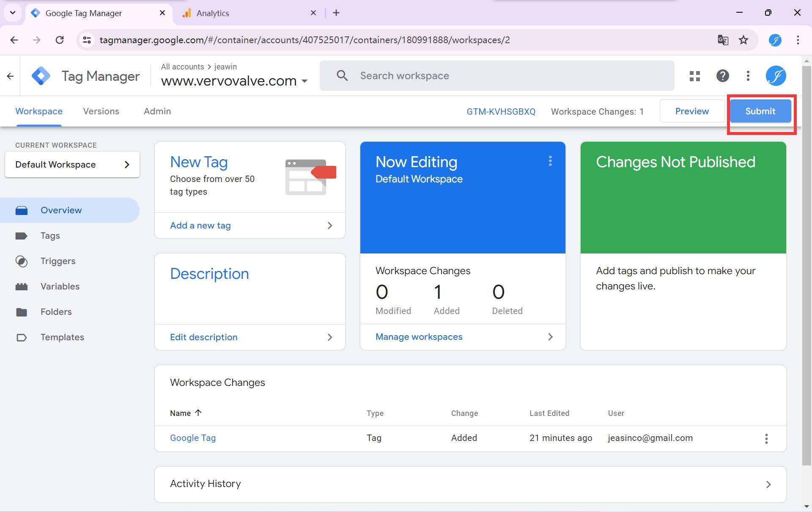The width and height of the screenshot is (812, 512).
Task: Click the New Tag heading
Action: coord(199,162)
